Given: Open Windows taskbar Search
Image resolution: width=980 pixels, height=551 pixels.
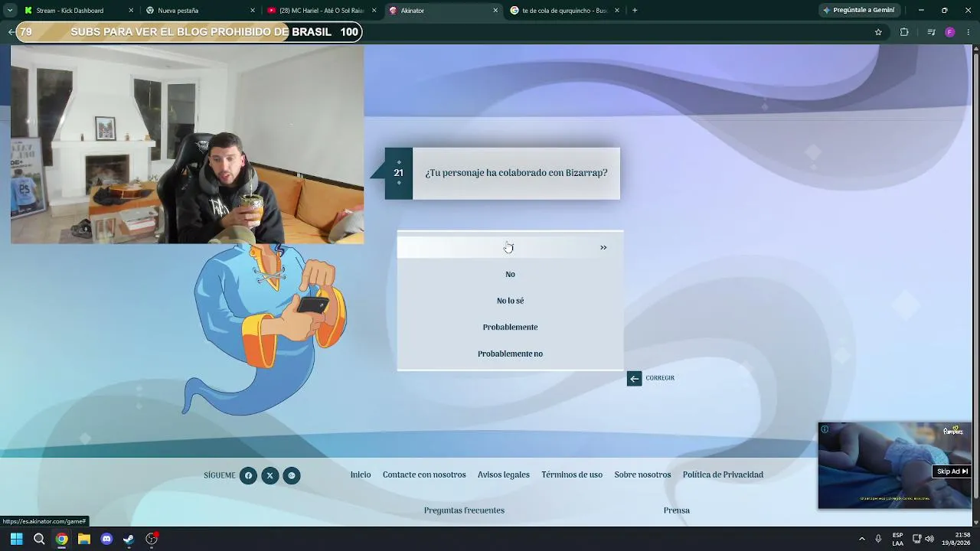Looking at the screenshot, I should (x=39, y=539).
